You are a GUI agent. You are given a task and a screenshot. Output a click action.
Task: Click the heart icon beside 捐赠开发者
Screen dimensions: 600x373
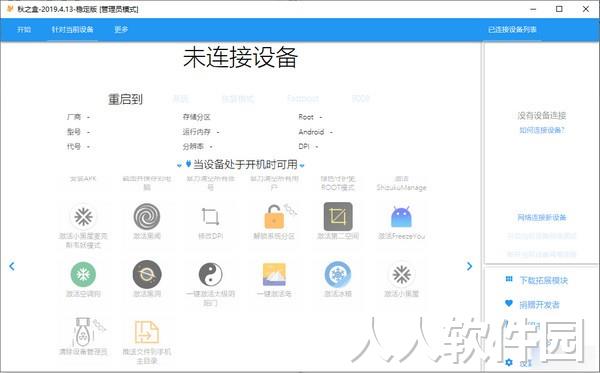pyautogui.click(x=509, y=303)
